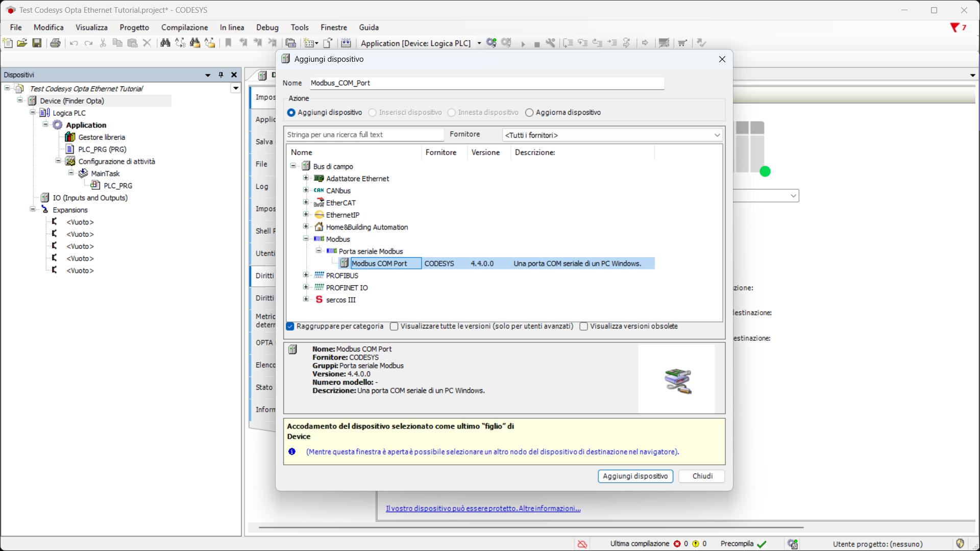980x551 pixels.
Task: Uncheck Raggruppare per categoria checkbox
Action: pos(290,327)
